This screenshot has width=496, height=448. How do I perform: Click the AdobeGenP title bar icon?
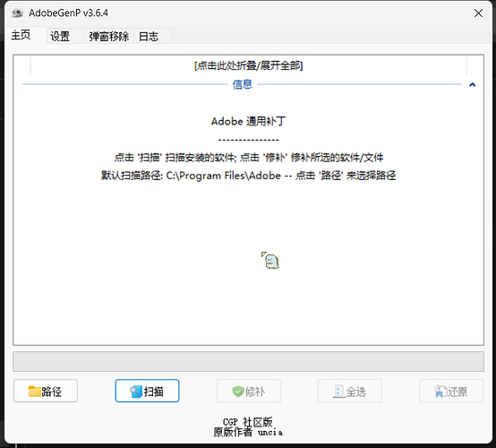18,13
